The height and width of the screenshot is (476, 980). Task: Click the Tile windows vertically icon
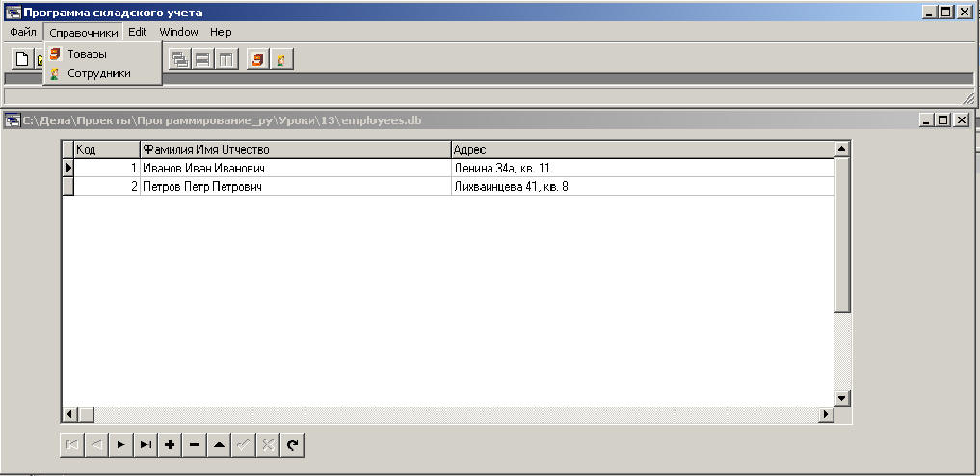(x=225, y=60)
